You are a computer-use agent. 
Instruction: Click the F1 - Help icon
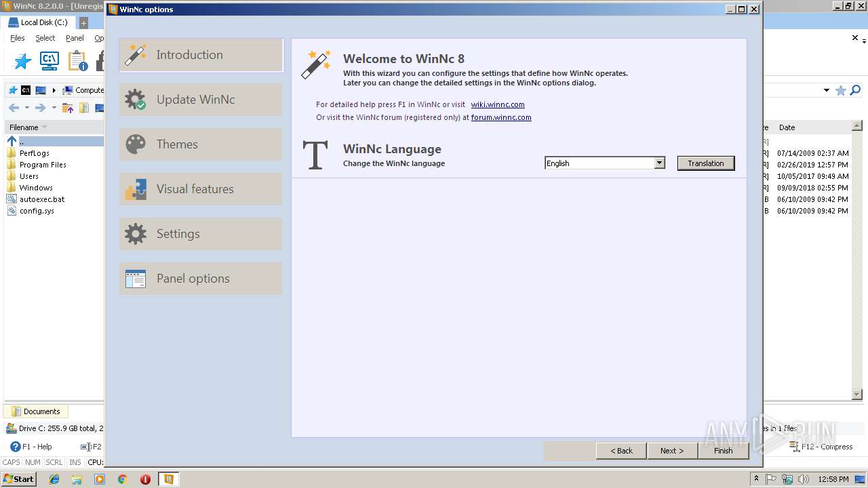(x=15, y=447)
